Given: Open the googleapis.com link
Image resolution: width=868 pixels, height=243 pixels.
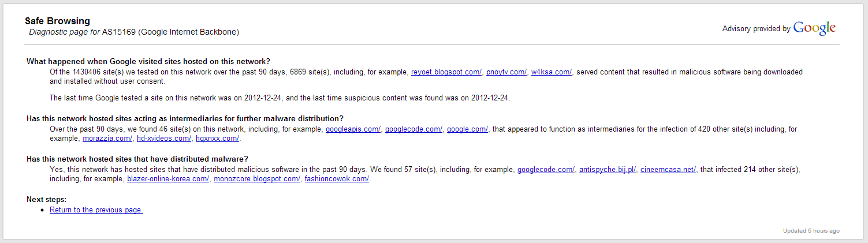Looking at the screenshot, I should pyautogui.click(x=353, y=129).
